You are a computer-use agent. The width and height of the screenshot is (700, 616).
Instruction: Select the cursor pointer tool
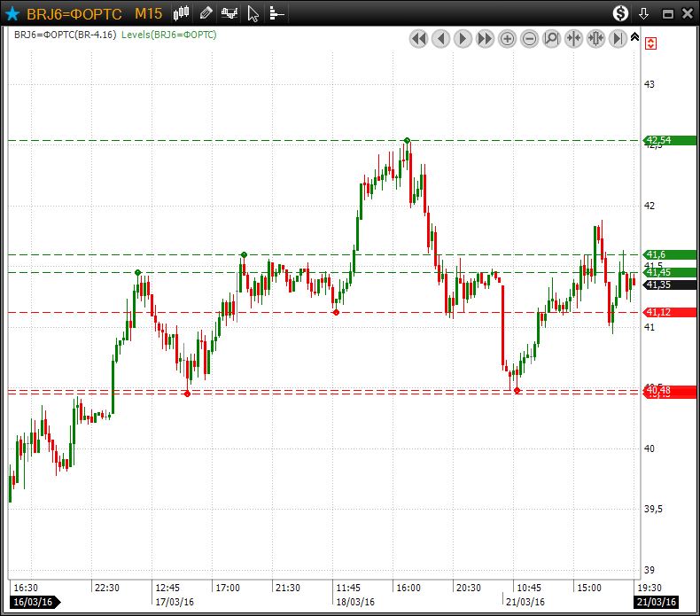(x=253, y=13)
